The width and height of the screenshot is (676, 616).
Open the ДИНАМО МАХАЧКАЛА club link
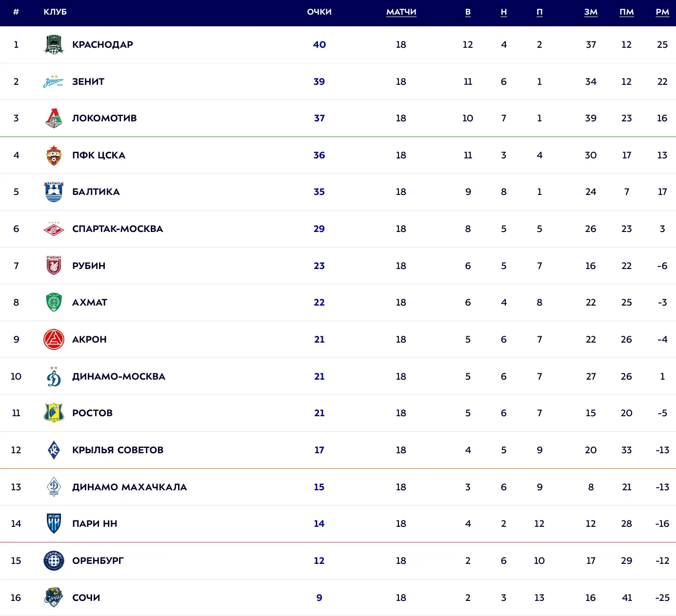tap(129, 487)
